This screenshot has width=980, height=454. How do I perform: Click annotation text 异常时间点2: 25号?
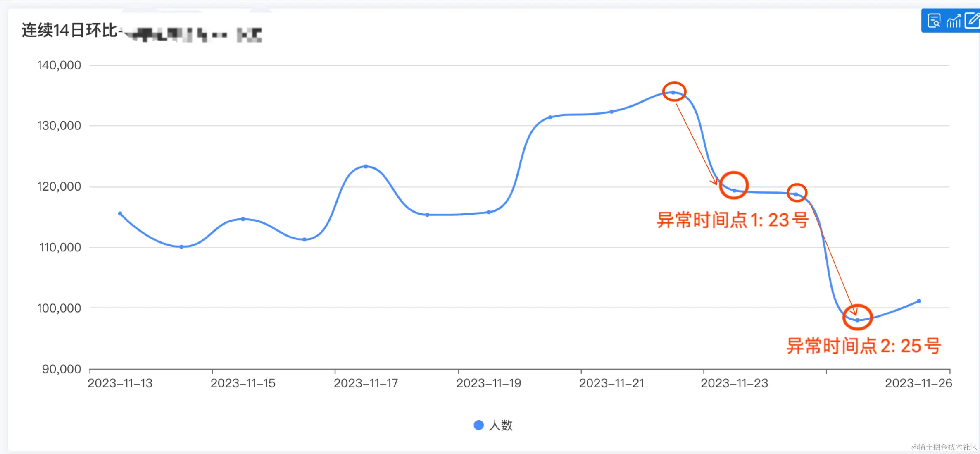coord(863,346)
